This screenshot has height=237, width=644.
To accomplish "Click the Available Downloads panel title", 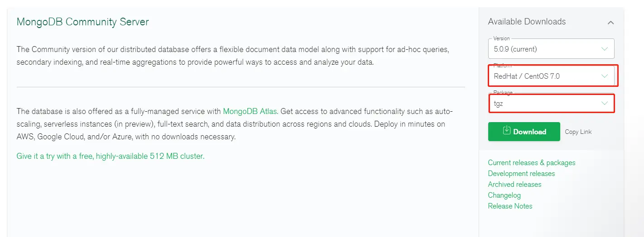I will 527,22.
